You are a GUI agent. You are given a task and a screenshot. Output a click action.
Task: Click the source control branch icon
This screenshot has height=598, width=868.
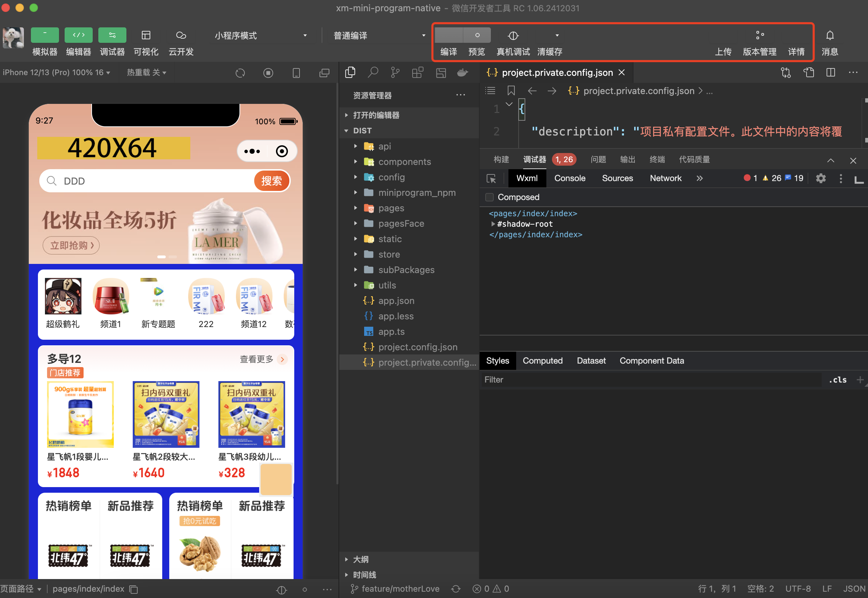[x=395, y=72]
